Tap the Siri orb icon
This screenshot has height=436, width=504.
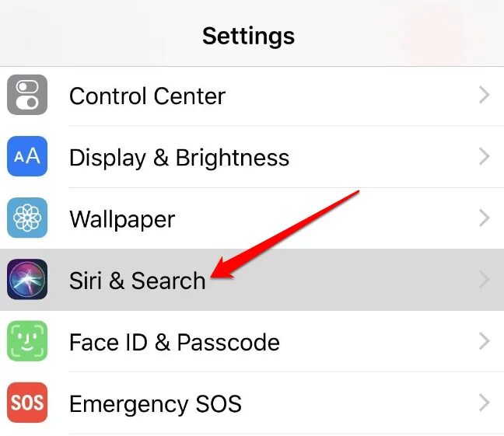tap(27, 279)
